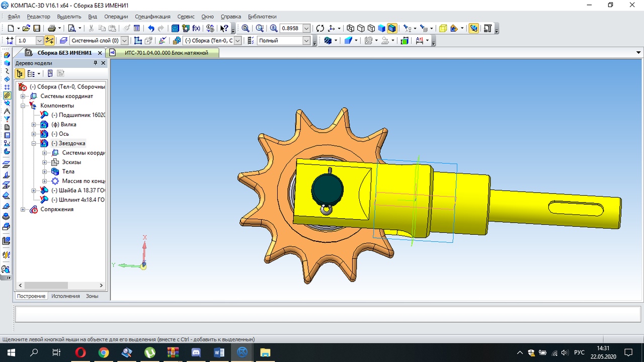
Task: Expand the Эскизы node under Звездочка
Action: tap(44, 162)
